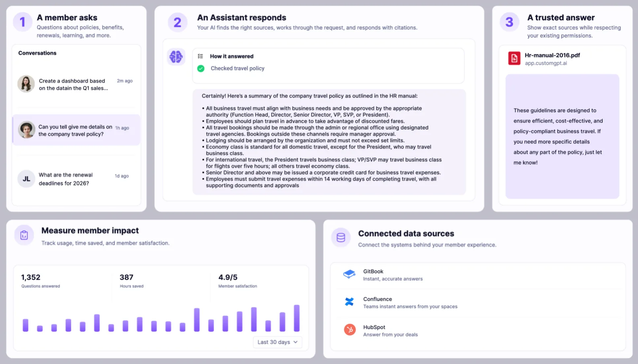
Task: Click the 1,352 Questions answered stat
Action: (41, 281)
